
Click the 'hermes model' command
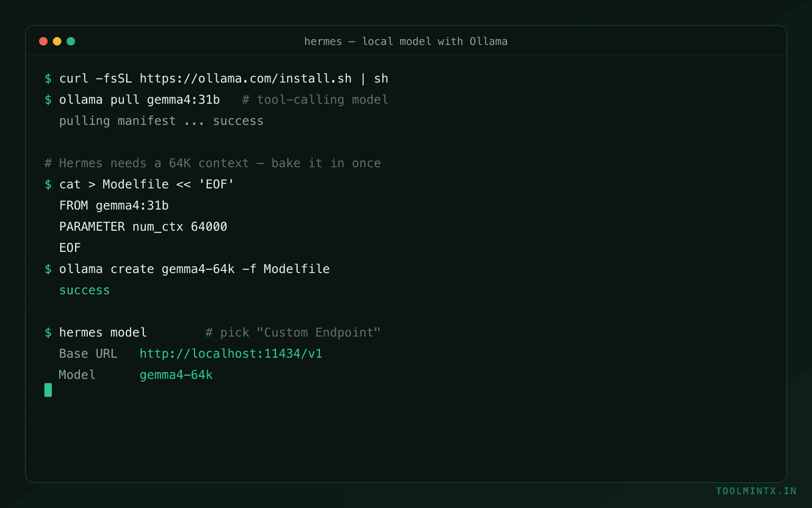(x=103, y=332)
